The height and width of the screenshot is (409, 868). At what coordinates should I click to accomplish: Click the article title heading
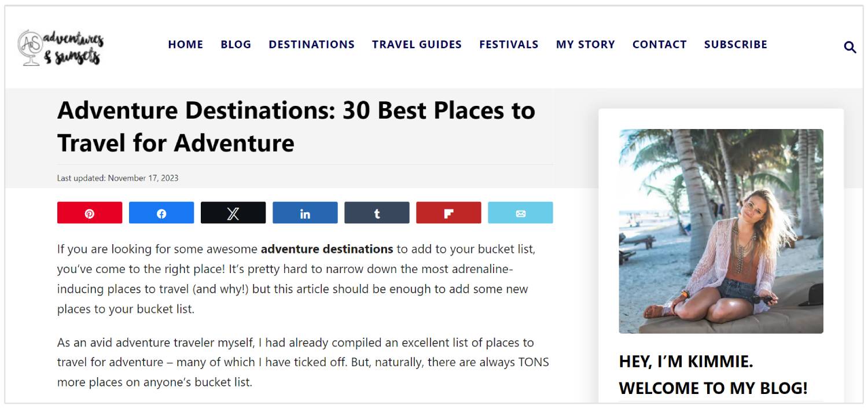point(296,126)
